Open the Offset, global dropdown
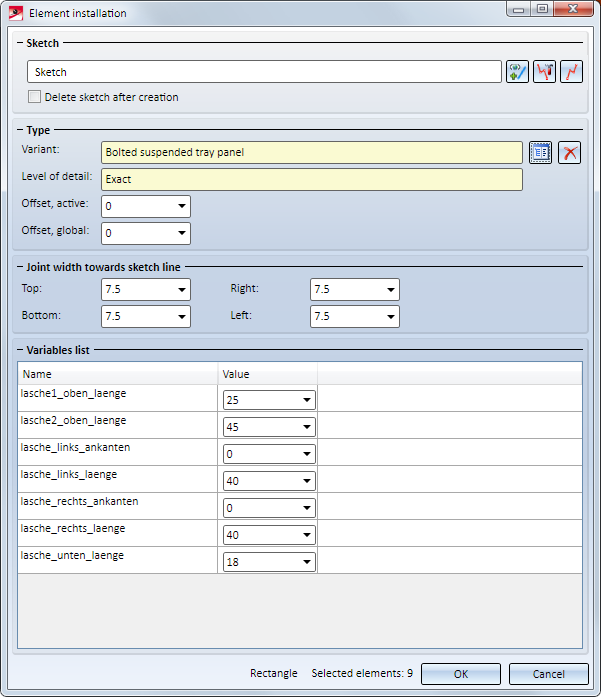Image resolution: width=601 pixels, height=697 pixels. (x=182, y=233)
